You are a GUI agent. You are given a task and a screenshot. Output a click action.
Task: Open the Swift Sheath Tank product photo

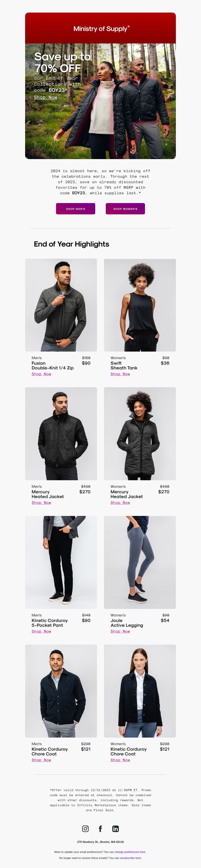point(140,305)
